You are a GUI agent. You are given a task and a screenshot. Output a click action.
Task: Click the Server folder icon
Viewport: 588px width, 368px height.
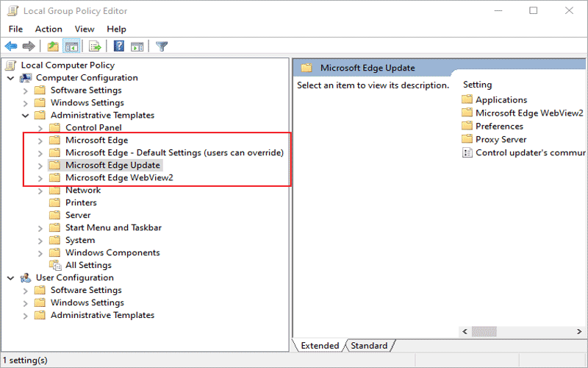click(x=54, y=215)
